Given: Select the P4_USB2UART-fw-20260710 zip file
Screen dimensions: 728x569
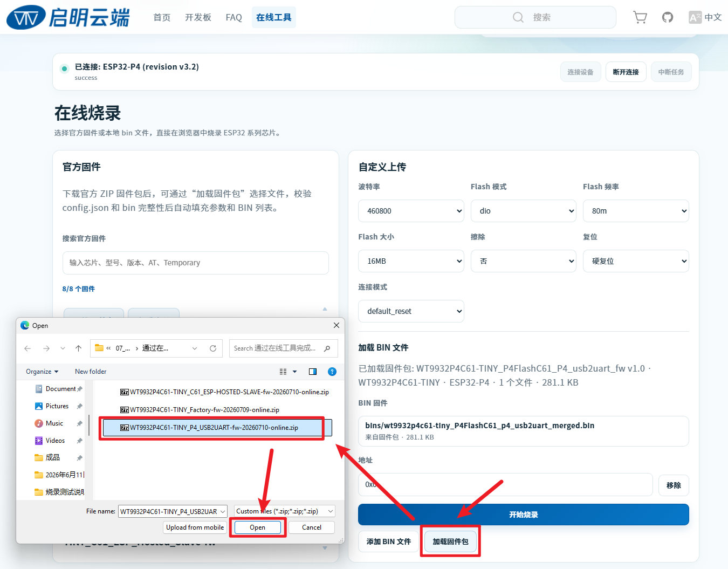Looking at the screenshot, I should pos(217,428).
